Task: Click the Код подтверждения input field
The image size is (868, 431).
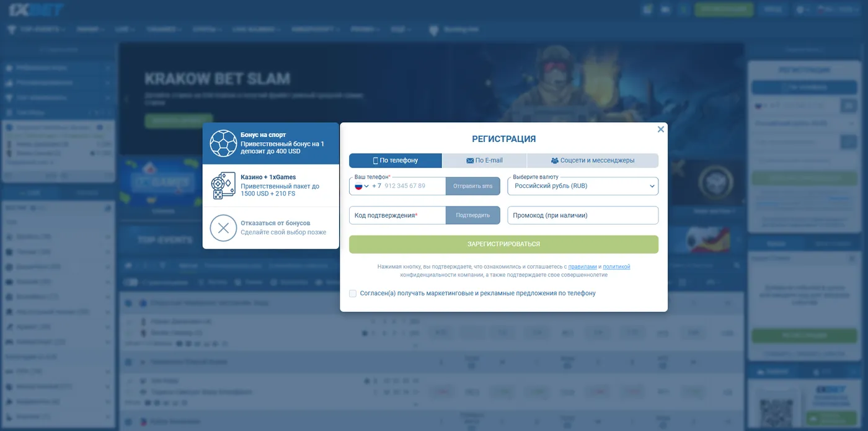Action: [x=397, y=215]
